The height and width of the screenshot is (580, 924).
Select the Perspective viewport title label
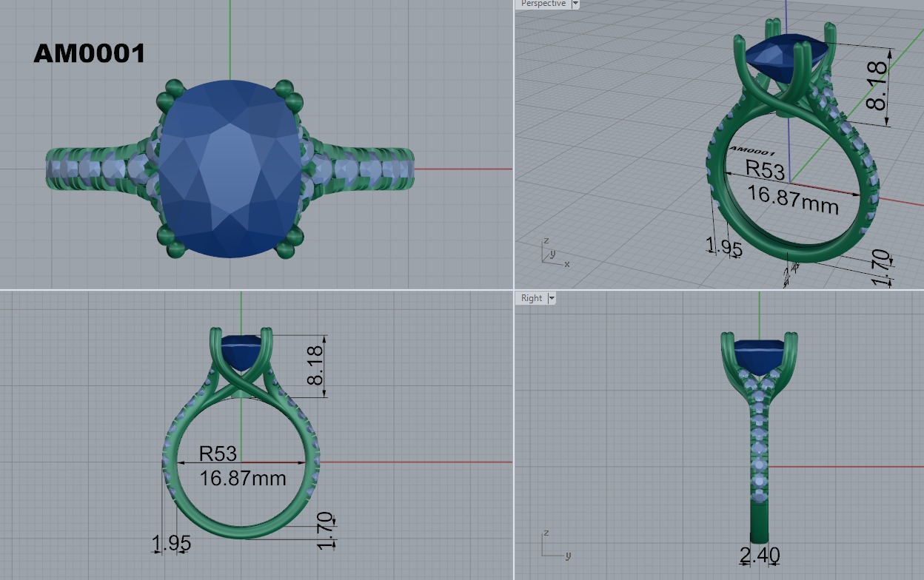543,4
